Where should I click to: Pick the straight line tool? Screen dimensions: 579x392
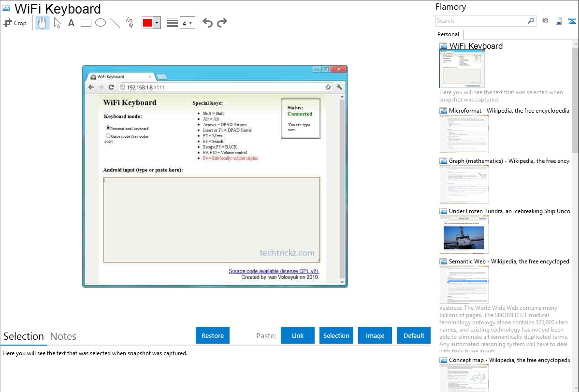(115, 23)
